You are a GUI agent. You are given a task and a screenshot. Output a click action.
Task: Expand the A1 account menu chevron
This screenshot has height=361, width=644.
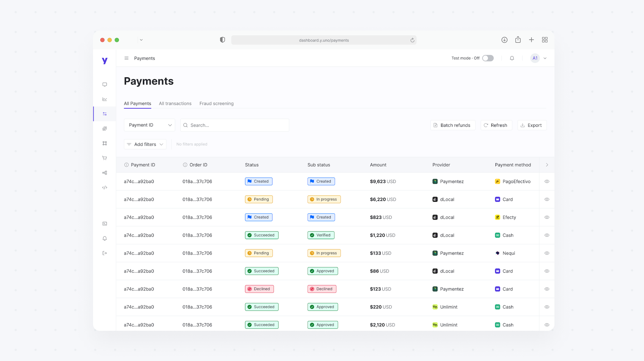tap(545, 58)
